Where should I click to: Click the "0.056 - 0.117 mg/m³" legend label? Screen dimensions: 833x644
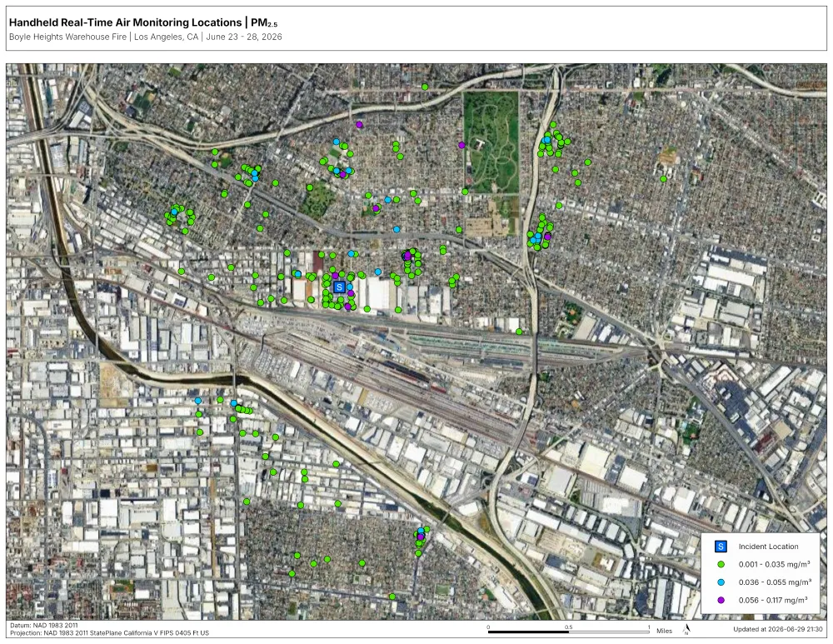(x=773, y=600)
